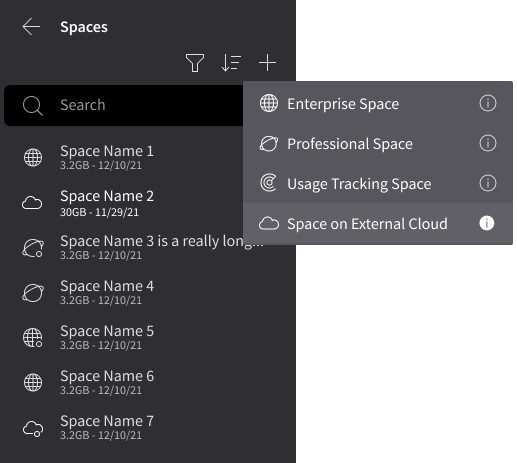
Task: Open Space Name 6
Action: pyautogui.click(x=147, y=382)
